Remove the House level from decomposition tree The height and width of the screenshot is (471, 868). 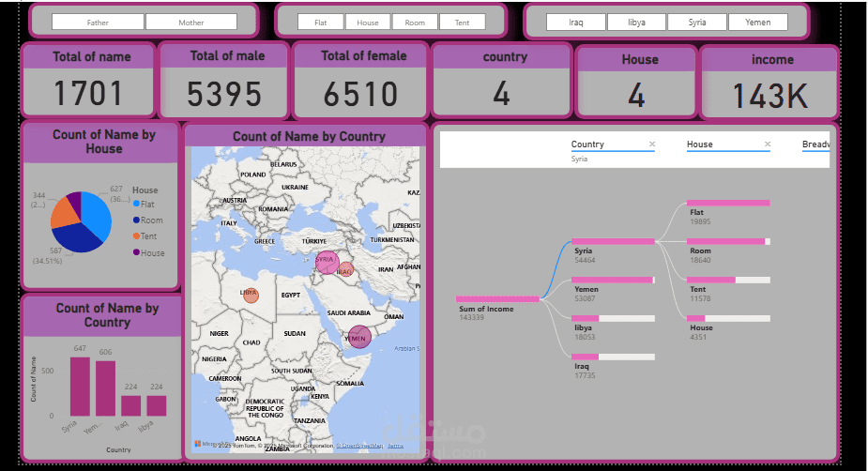(x=768, y=144)
